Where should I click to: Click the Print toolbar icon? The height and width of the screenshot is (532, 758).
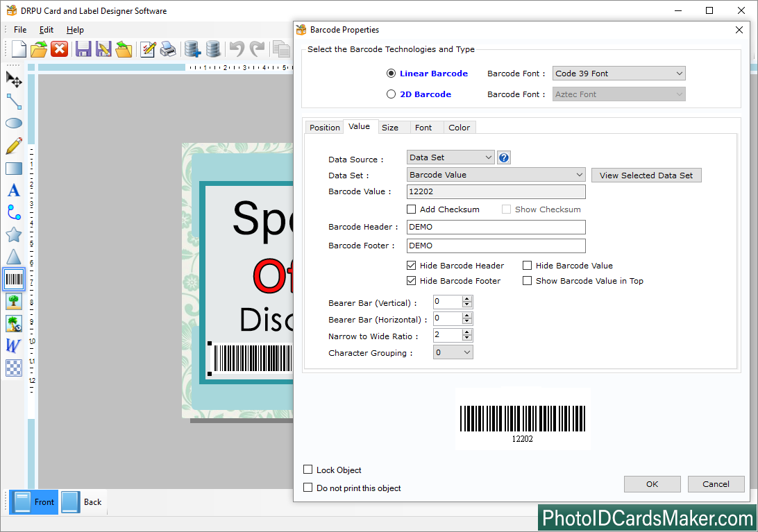[168, 49]
